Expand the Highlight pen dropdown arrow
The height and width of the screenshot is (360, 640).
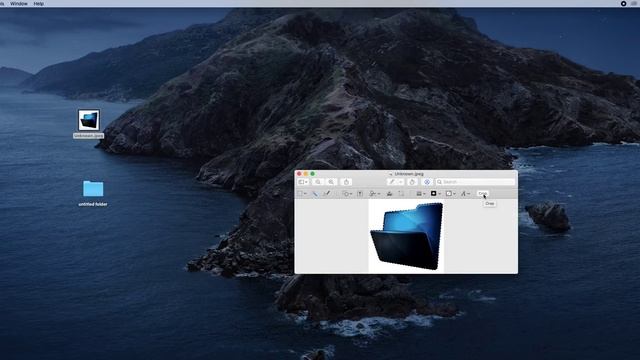pos(400,182)
